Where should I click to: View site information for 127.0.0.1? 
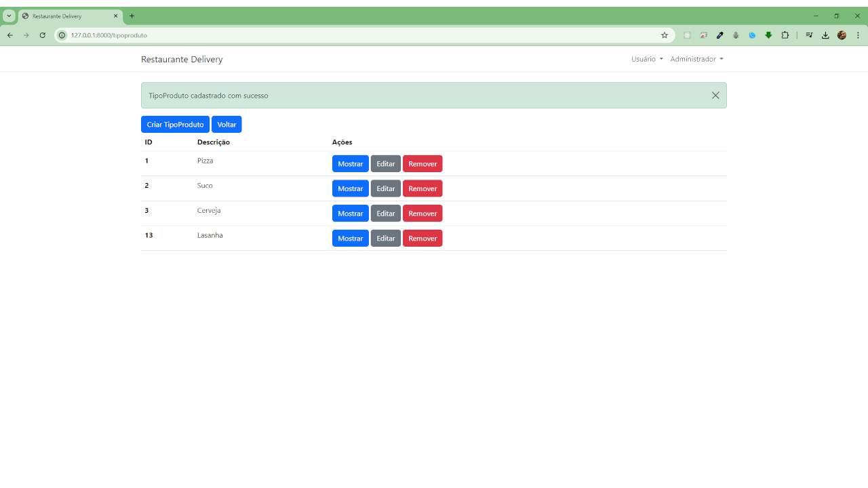62,35
